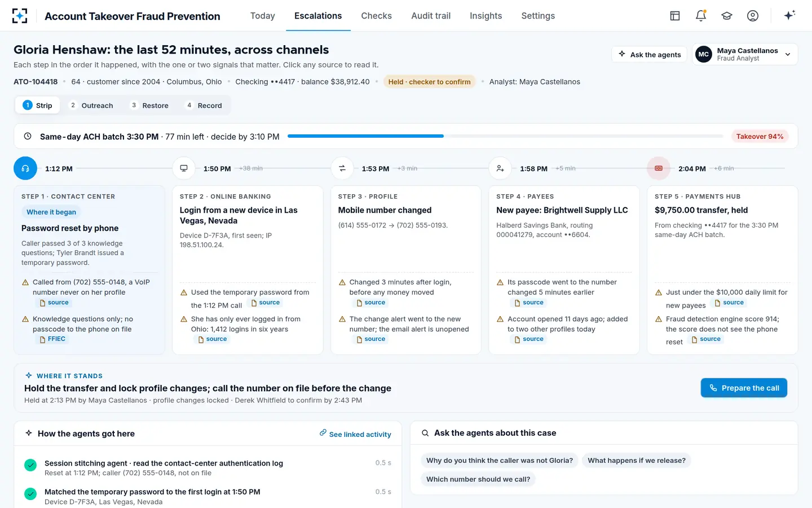Click the sparkle icon beside How the agents got here
This screenshot has height=508, width=812.
coord(29,433)
